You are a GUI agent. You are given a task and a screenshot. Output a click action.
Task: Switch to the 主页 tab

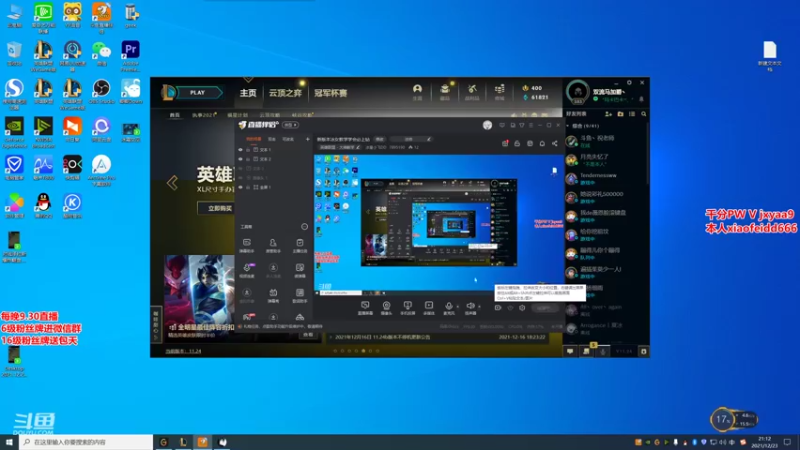(x=248, y=93)
